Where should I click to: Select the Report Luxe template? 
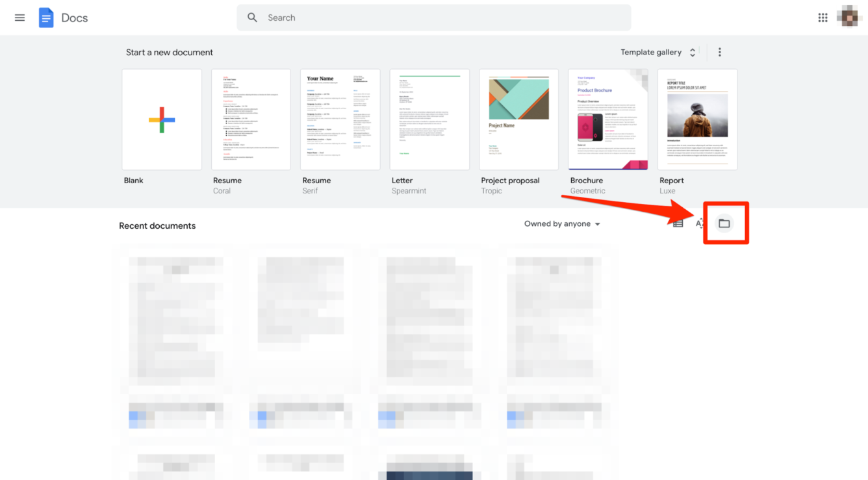697,120
